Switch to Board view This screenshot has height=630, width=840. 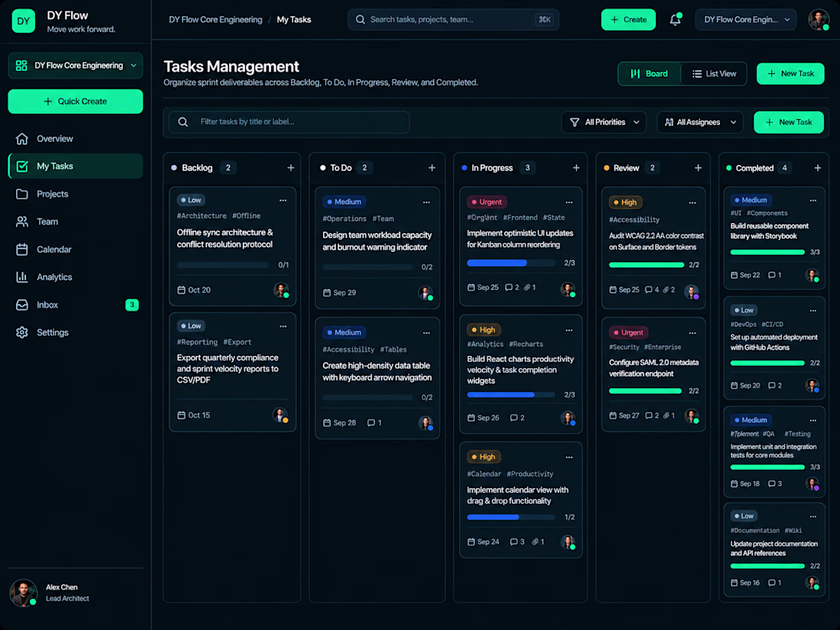coord(649,74)
